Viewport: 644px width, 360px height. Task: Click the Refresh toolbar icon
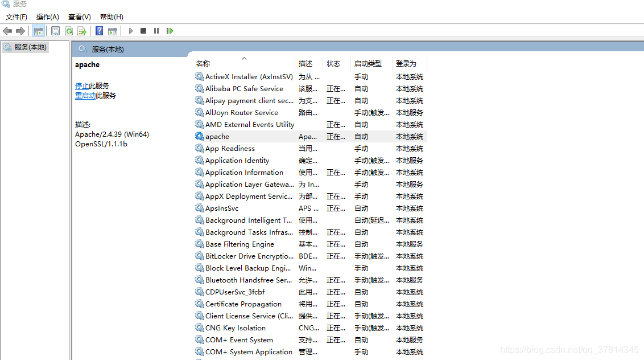point(69,31)
